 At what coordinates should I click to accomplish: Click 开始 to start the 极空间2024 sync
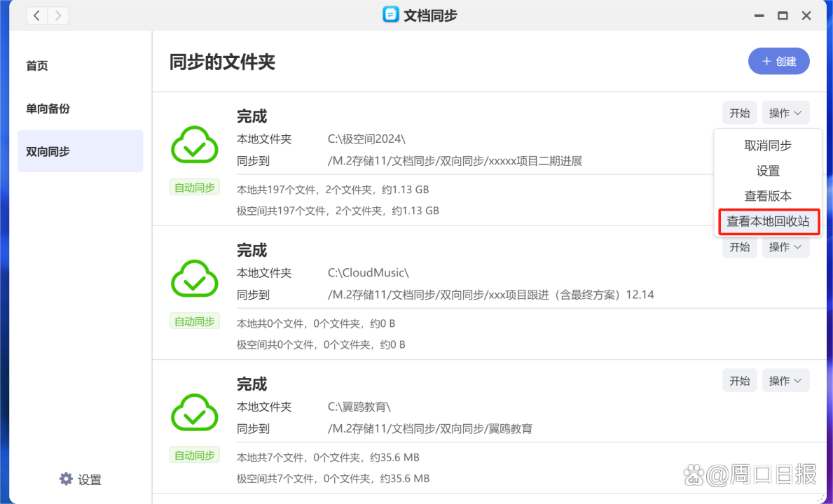[739, 113]
